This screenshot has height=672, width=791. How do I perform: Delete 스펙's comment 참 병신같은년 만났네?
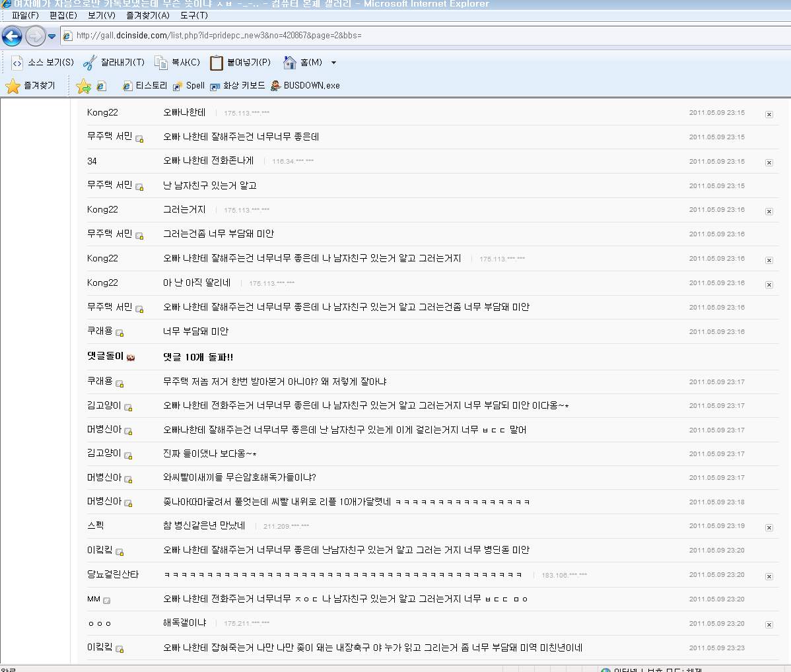[769, 527]
